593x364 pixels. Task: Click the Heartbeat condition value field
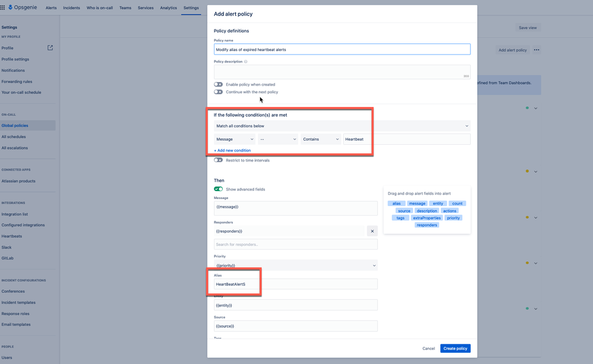coord(406,139)
